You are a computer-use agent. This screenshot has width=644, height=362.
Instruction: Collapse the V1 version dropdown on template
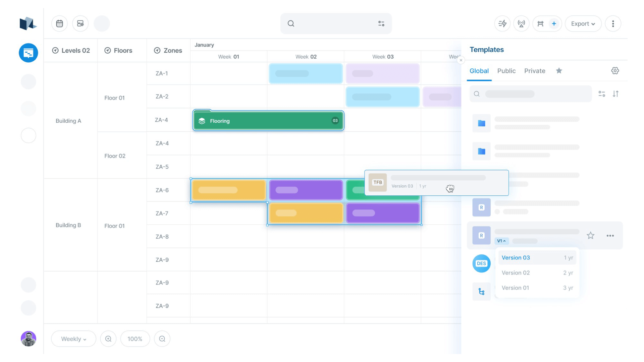click(501, 241)
